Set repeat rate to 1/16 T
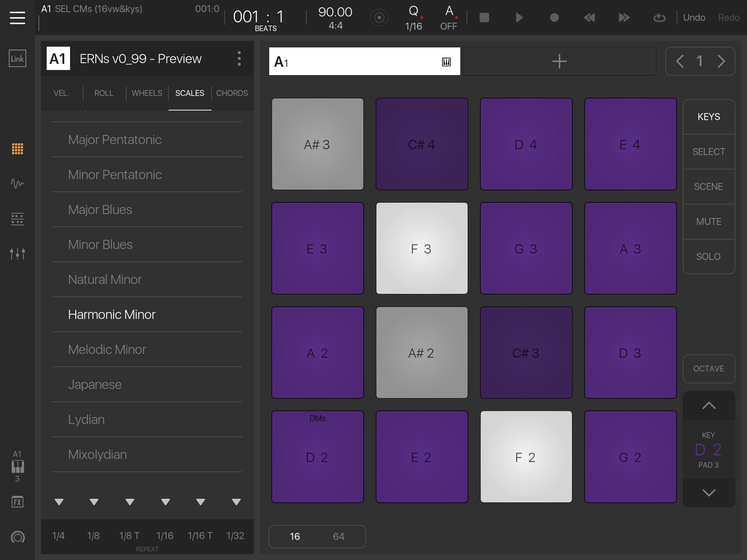Viewport: 747px width, 560px height. [200, 536]
